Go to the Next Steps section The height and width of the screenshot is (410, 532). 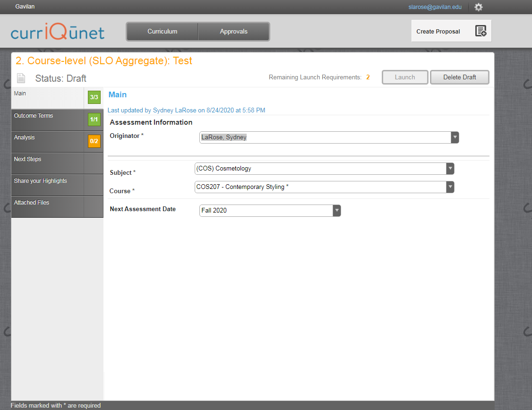pos(47,163)
